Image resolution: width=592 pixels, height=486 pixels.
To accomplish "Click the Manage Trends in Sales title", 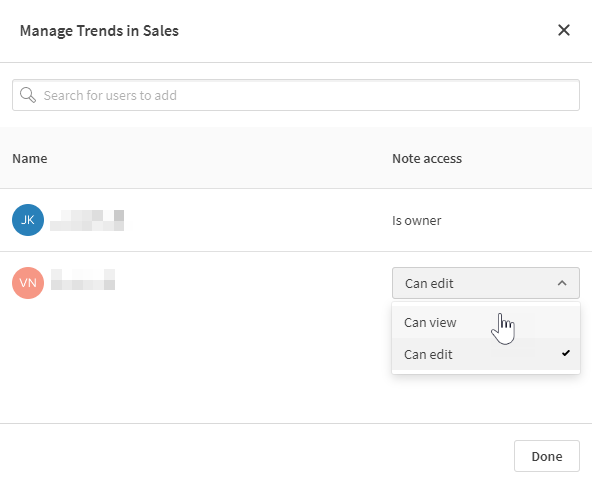I will (x=99, y=31).
